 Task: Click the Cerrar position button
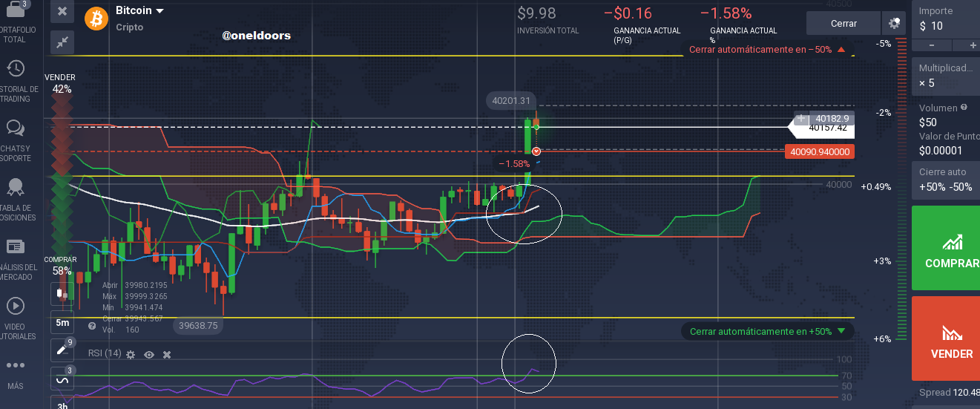pyautogui.click(x=843, y=23)
